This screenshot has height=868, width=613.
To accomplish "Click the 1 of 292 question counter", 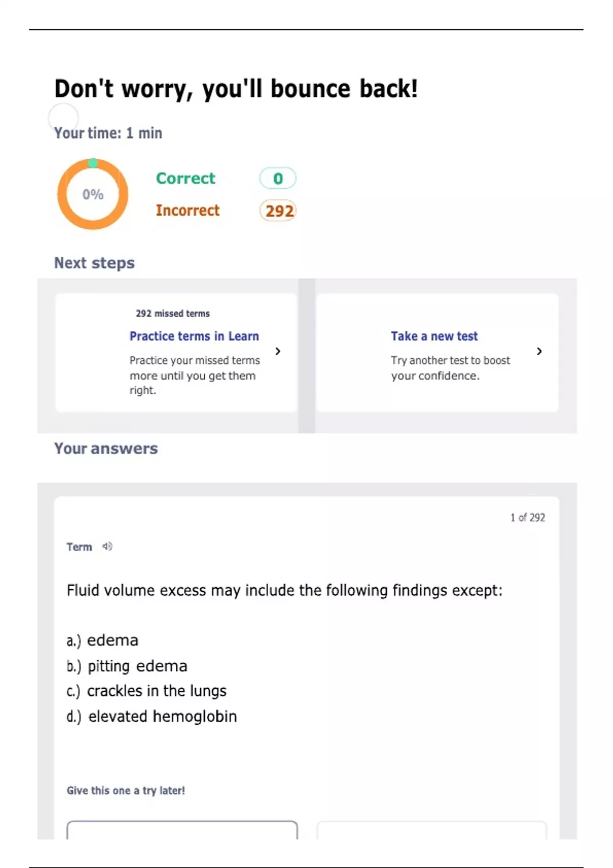I will (528, 517).
